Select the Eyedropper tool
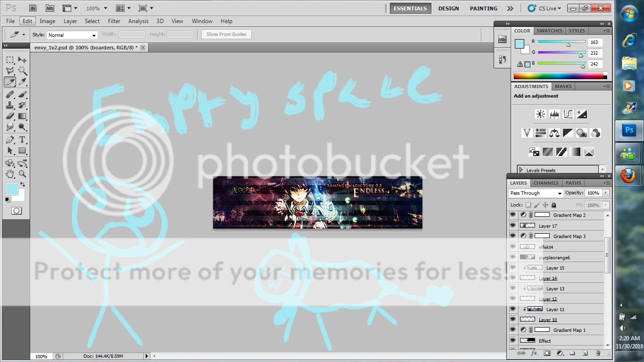 (22, 82)
